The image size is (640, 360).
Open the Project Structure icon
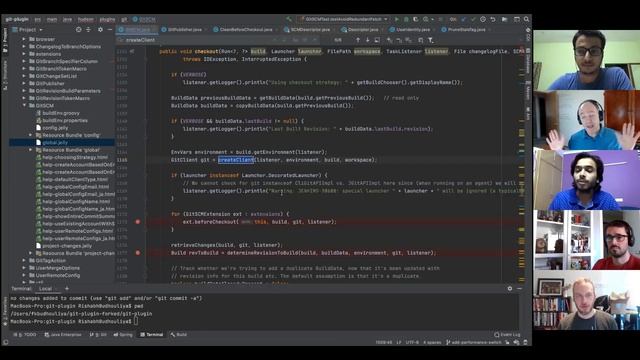click(505, 19)
